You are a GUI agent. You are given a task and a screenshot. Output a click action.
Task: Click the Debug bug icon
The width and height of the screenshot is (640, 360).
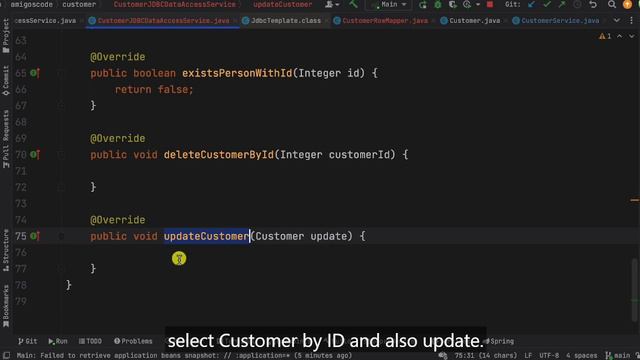pos(438,5)
